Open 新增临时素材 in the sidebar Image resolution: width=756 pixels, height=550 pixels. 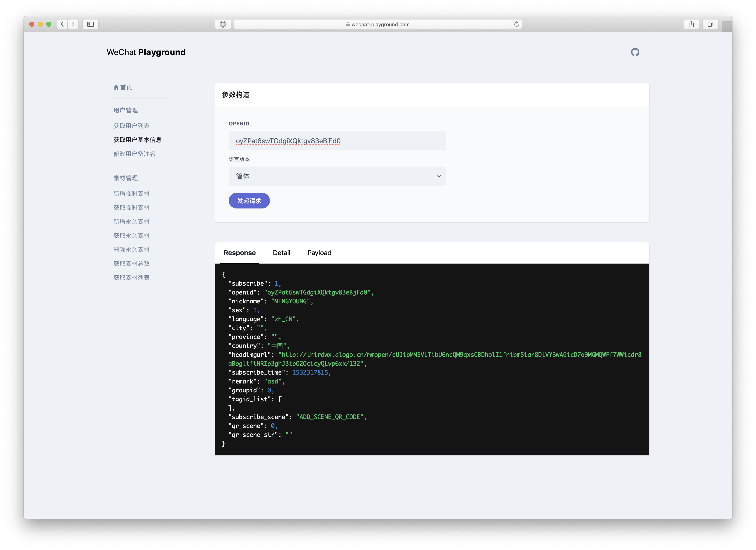tap(131, 194)
